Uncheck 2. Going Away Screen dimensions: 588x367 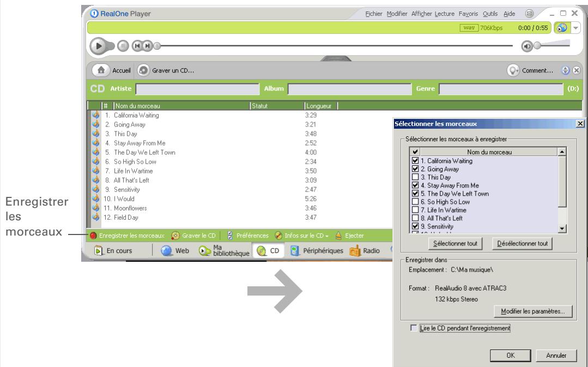coord(415,169)
